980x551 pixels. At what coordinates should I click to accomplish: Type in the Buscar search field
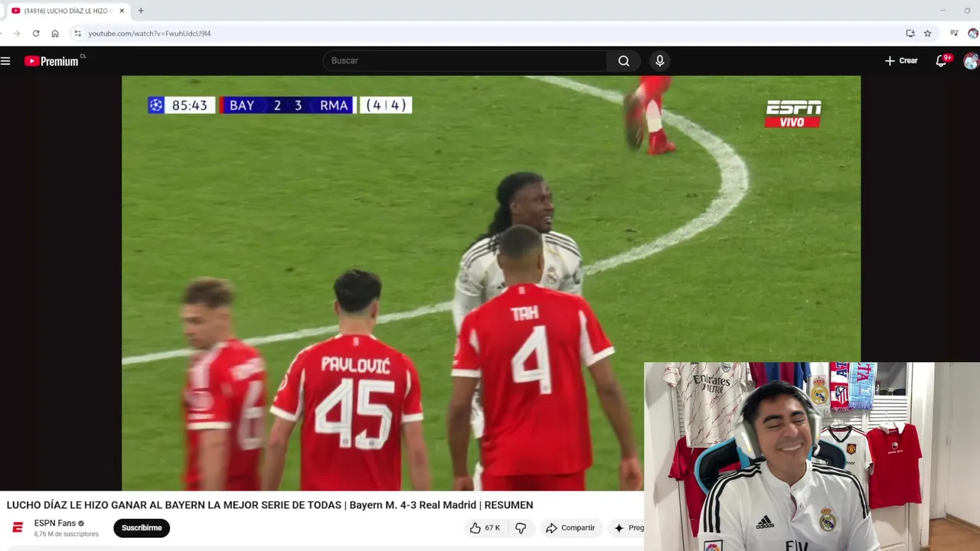pos(465,60)
